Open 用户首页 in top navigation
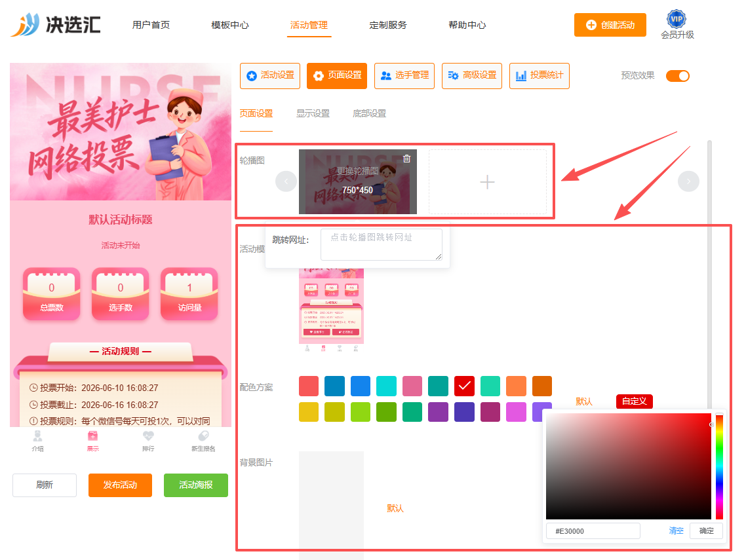 pos(151,25)
